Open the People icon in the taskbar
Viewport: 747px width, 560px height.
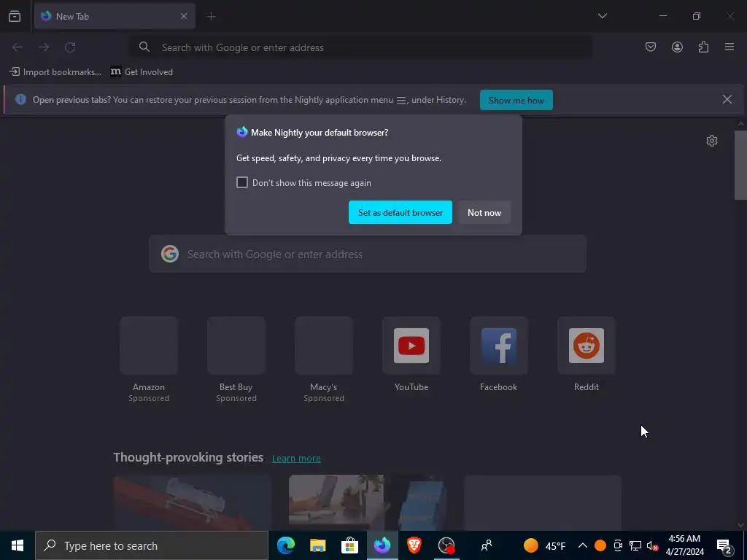tap(487, 545)
